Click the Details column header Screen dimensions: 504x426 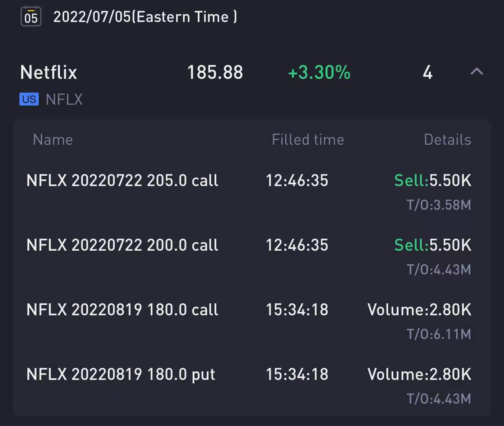447,140
